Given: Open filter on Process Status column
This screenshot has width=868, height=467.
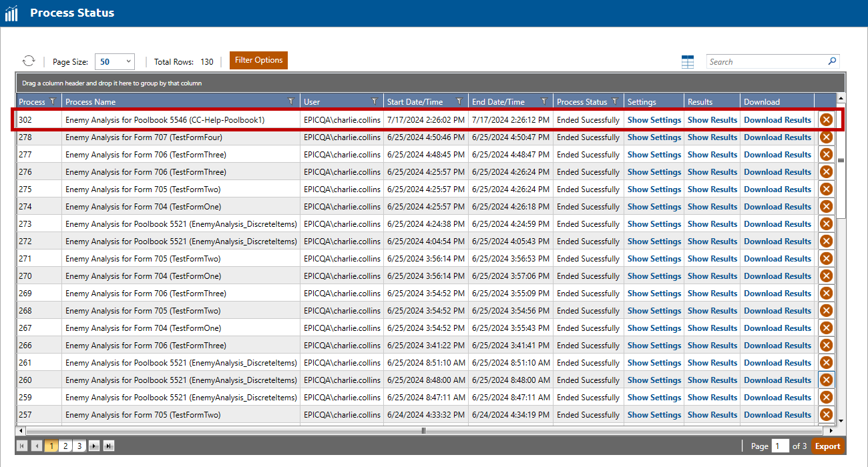Looking at the screenshot, I should [x=614, y=102].
